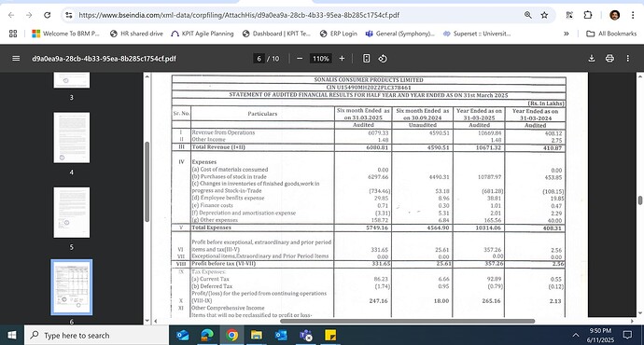This screenshot has width=644, height=345.
Task: Open the All Bookmarks folder
Action: (x=611, y=34)
